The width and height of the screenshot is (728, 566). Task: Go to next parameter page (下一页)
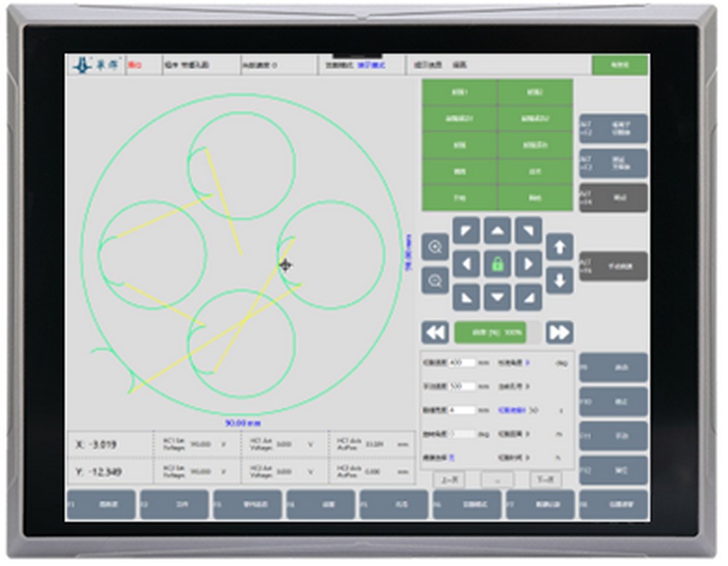545,479
